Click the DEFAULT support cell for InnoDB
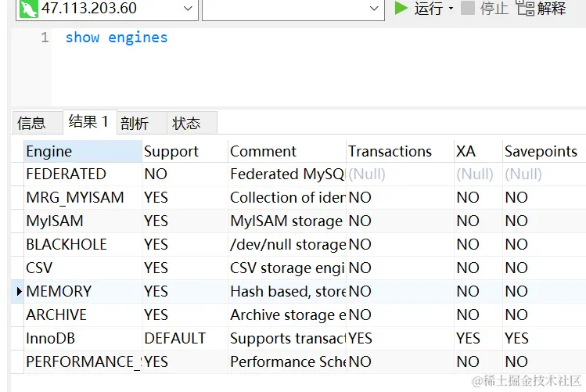 coord(185,339)
